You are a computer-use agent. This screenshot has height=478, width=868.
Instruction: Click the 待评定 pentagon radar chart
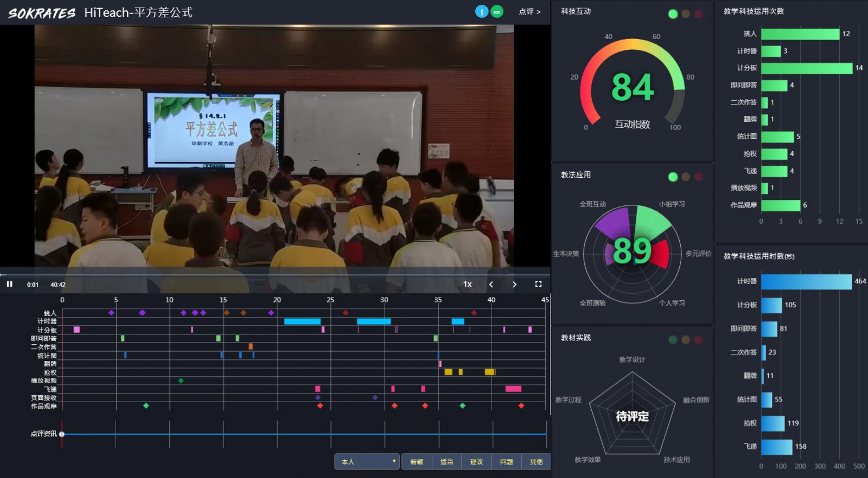pyautogui.click(x=632, y=416)
